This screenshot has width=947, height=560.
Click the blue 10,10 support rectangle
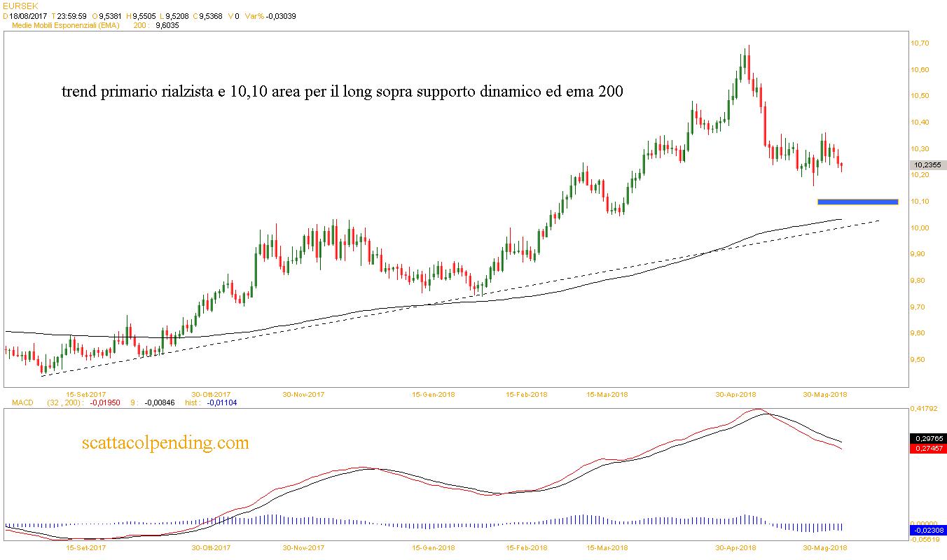click(x=857, y=202)
